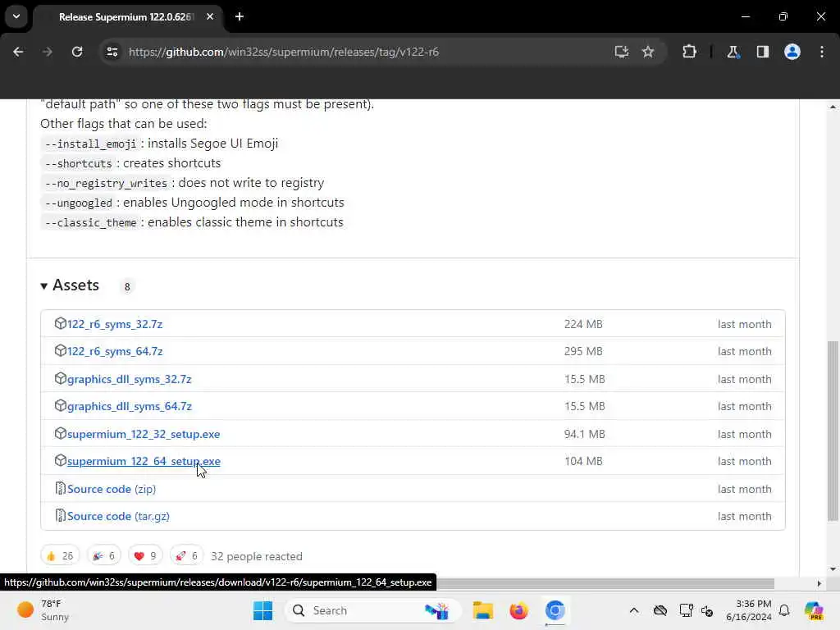Click the '104 MB' size text
Screen dimensions: 840x630
[583, 461]
